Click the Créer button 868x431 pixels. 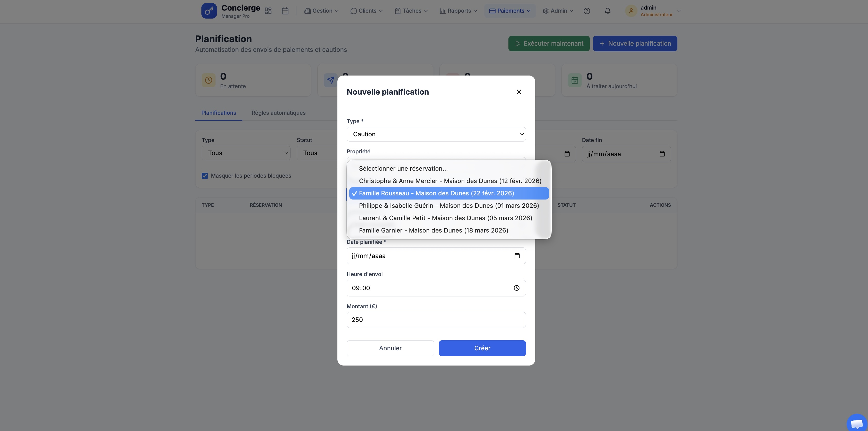click(482, 348)
